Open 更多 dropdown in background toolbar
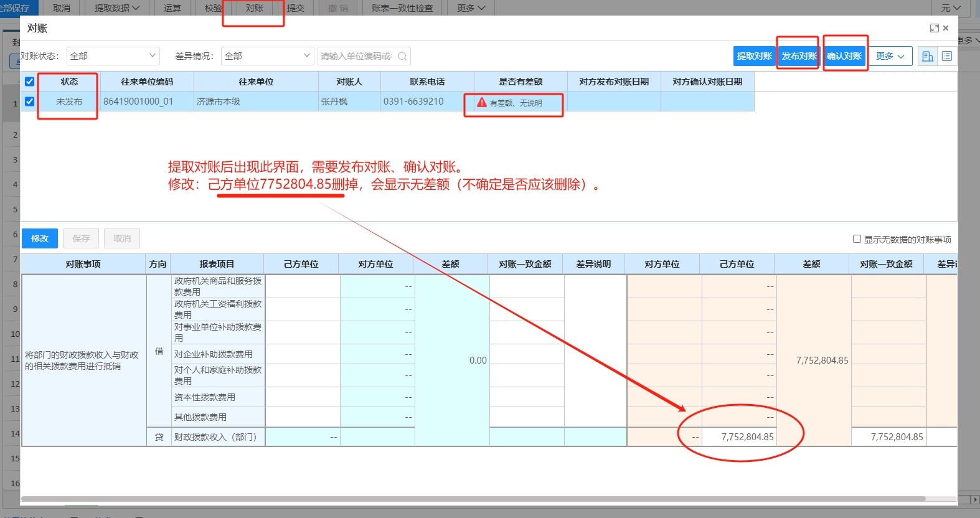The height and width of the screenshot is (518, 980). tap(471, 8)
